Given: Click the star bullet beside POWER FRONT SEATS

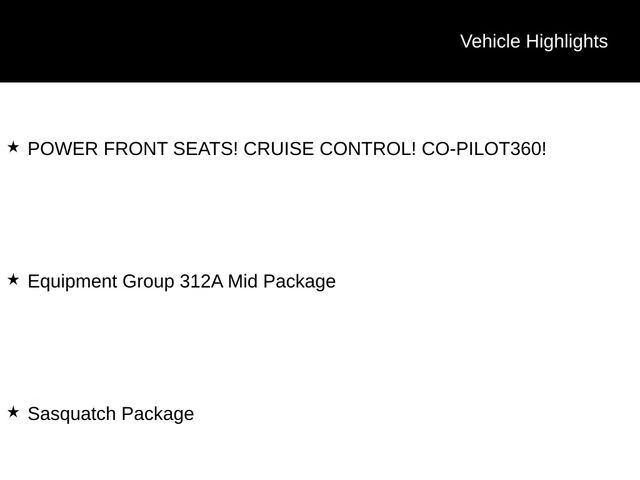Looking at the screenshot, I should pos(13,148).
